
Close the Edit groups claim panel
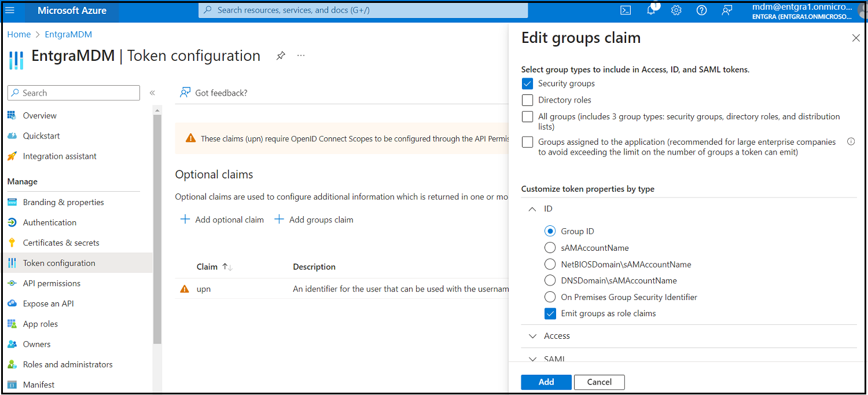pos(856,38)
